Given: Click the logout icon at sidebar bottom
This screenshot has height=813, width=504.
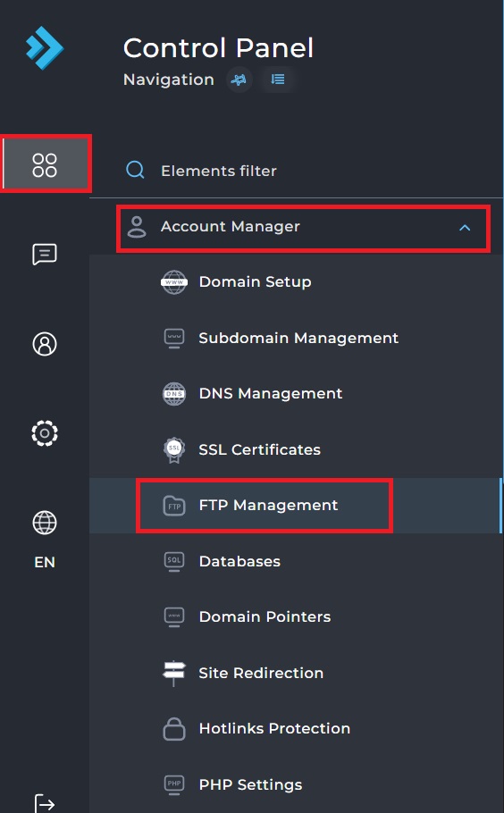Looking at the screenshot, I should 45,804.
